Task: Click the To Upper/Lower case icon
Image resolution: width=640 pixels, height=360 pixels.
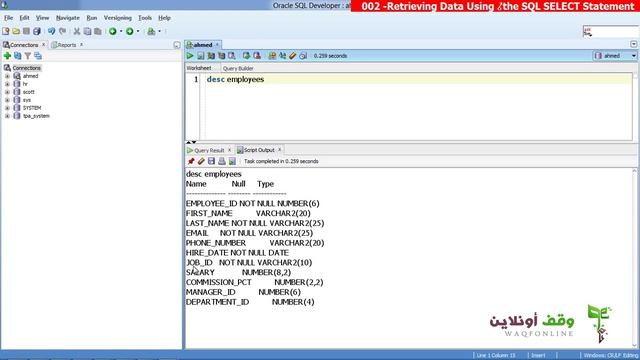Action: coord(282,56)
